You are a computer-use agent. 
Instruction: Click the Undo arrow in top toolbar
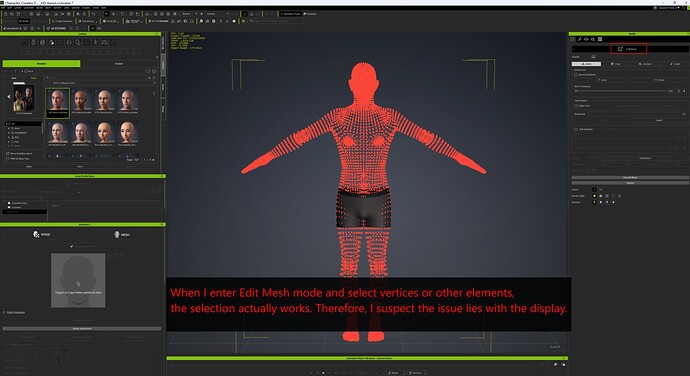94,14
